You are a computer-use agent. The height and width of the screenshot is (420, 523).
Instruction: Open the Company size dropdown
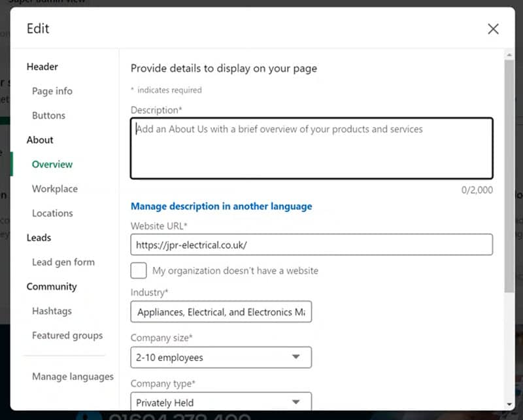click(221, 357)
